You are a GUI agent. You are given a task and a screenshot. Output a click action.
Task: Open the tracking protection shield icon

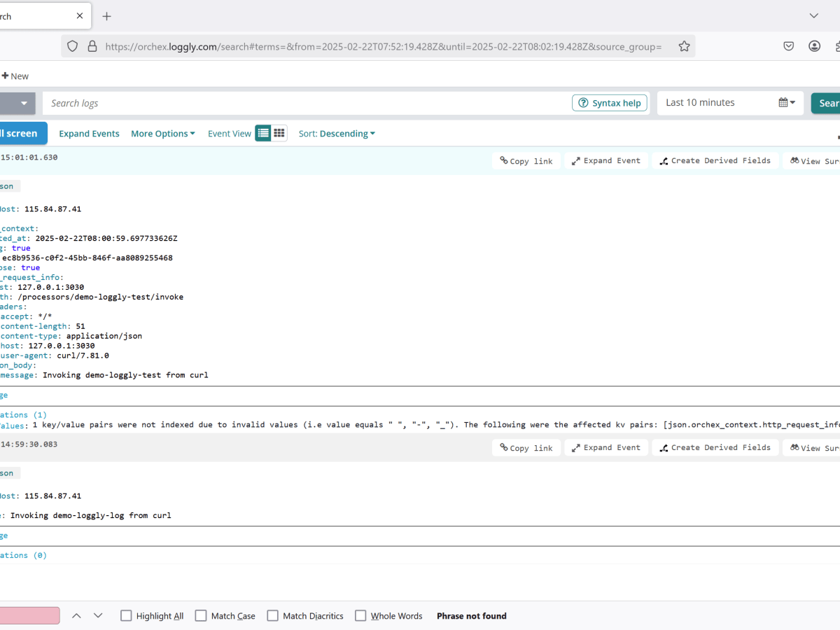tap(72, 45)
